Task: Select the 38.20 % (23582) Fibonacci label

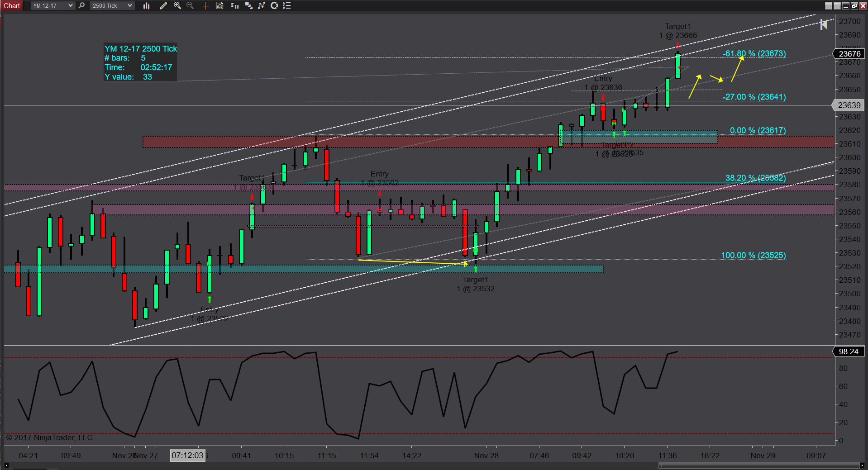Action: (x=755, y=178)
